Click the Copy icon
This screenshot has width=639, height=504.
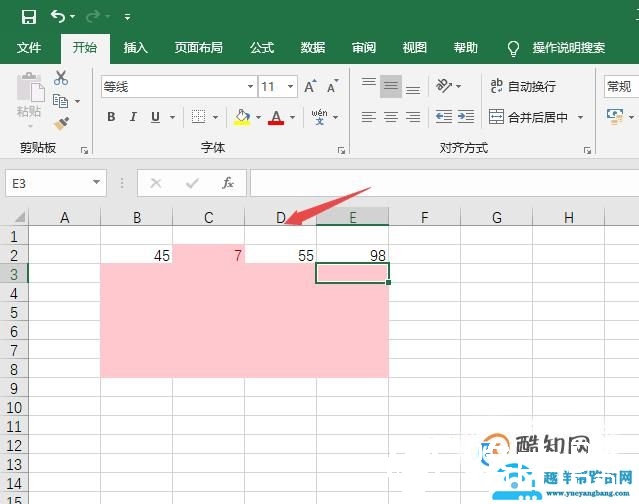point(60,101)
